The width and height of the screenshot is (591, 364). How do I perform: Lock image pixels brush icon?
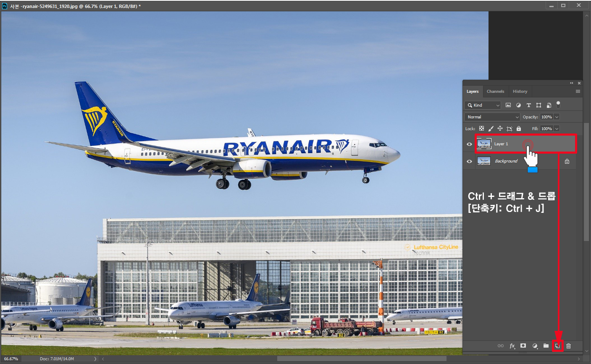click(491, 128)
